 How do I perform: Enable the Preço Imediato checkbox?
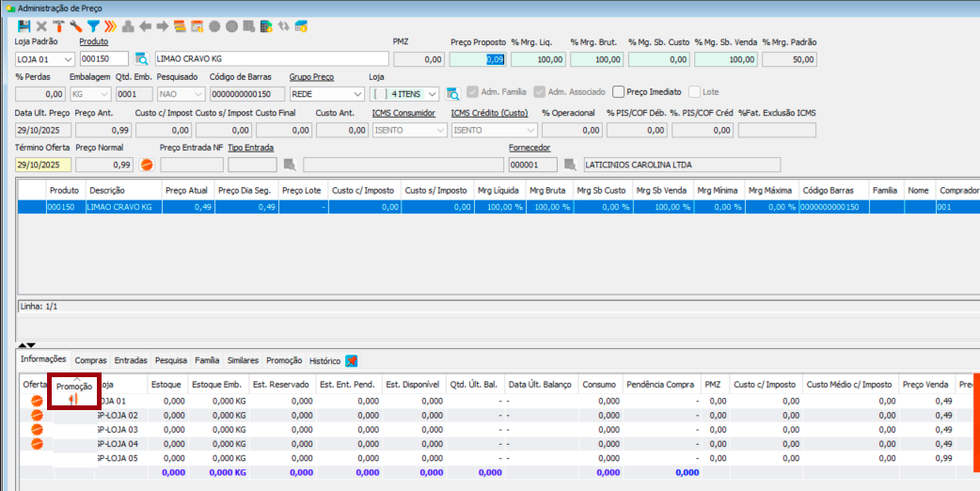pos(618,92)
